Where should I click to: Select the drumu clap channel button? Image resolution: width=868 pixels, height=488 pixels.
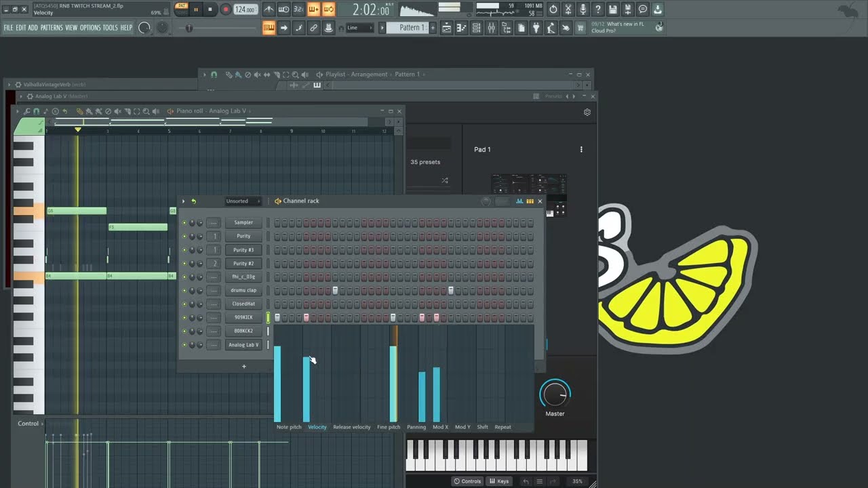(243, 290)
